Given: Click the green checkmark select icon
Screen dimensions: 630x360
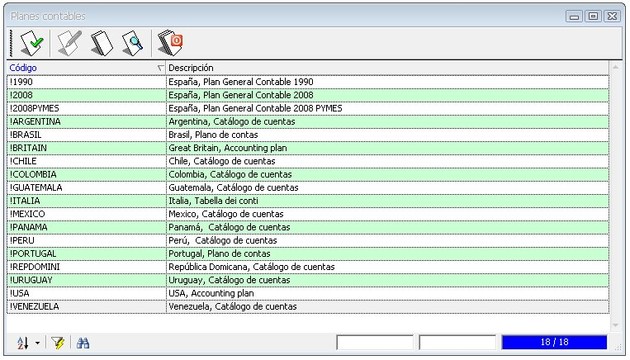Looking at the screenshot, I should [32, 43].
